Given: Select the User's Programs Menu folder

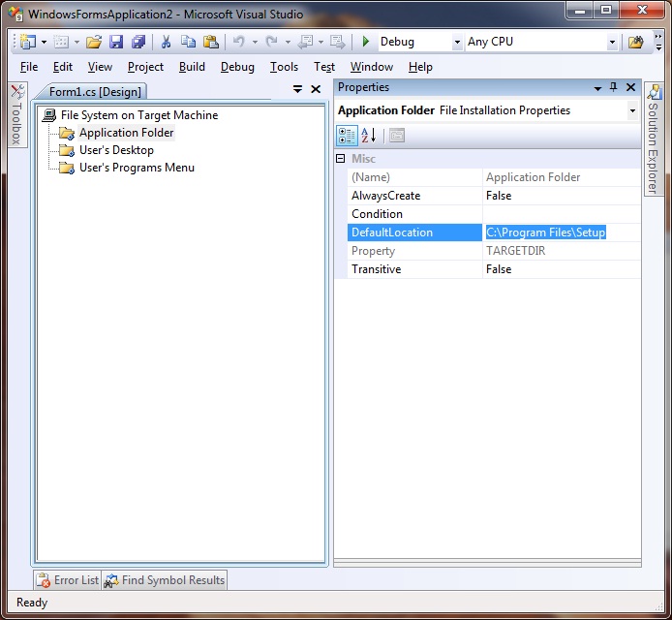Looking at the screenshot, I should (137, 168).
